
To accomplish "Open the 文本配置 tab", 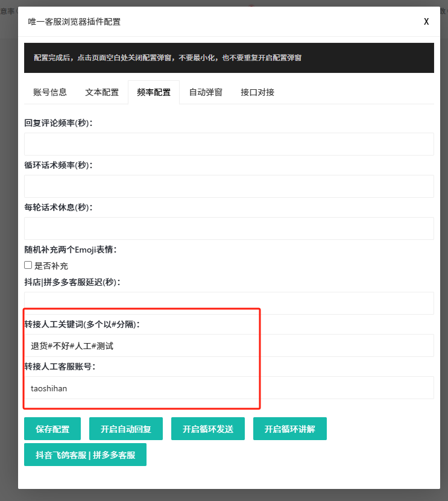I will (102, 92).
